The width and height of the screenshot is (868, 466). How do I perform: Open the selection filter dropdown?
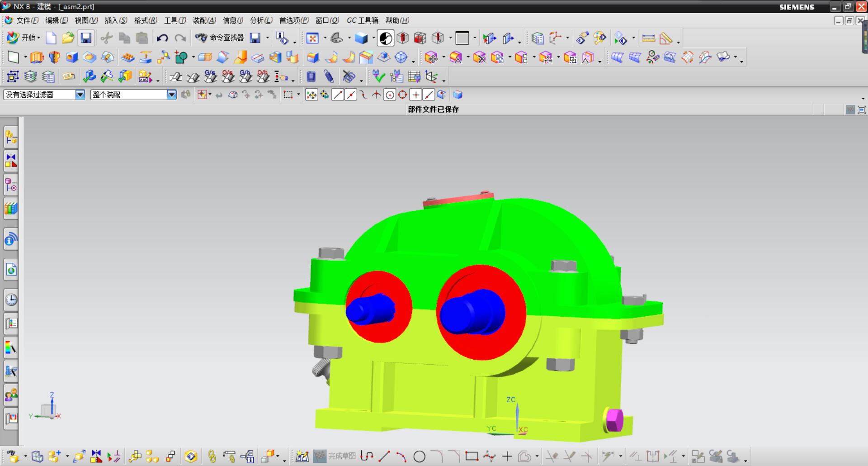click(x=80, y=95)
